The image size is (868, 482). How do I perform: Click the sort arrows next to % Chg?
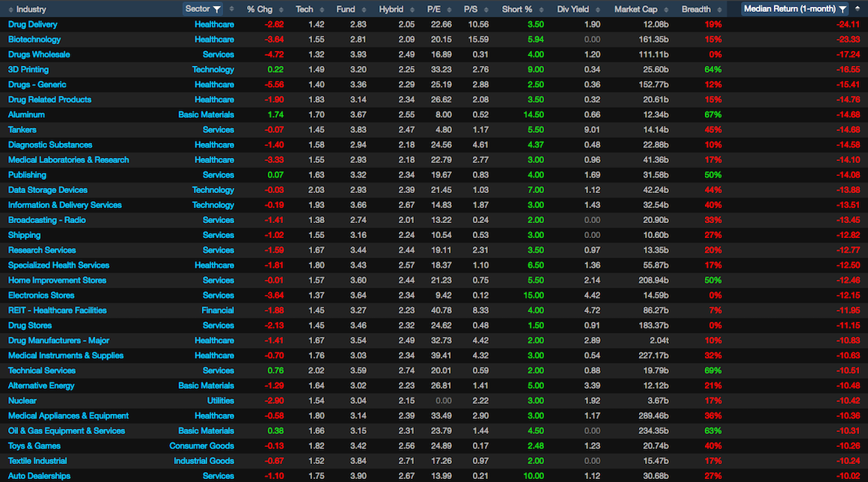tap(281, 10)
